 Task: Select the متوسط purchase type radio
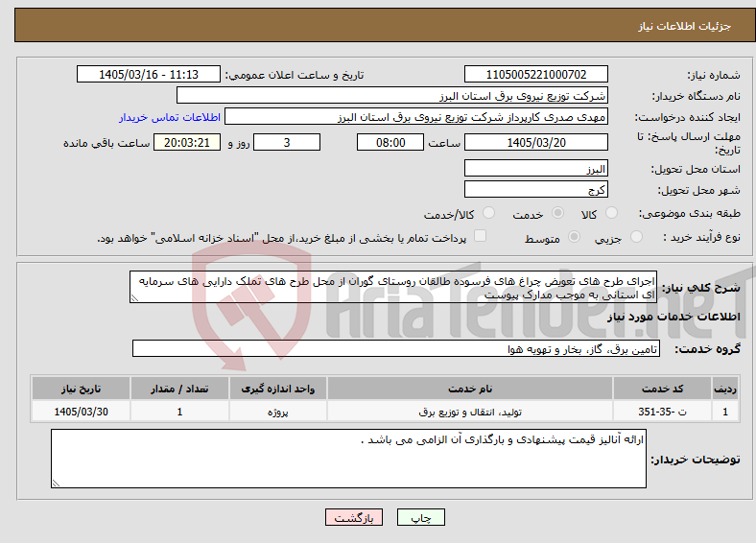tap(575, 237)
